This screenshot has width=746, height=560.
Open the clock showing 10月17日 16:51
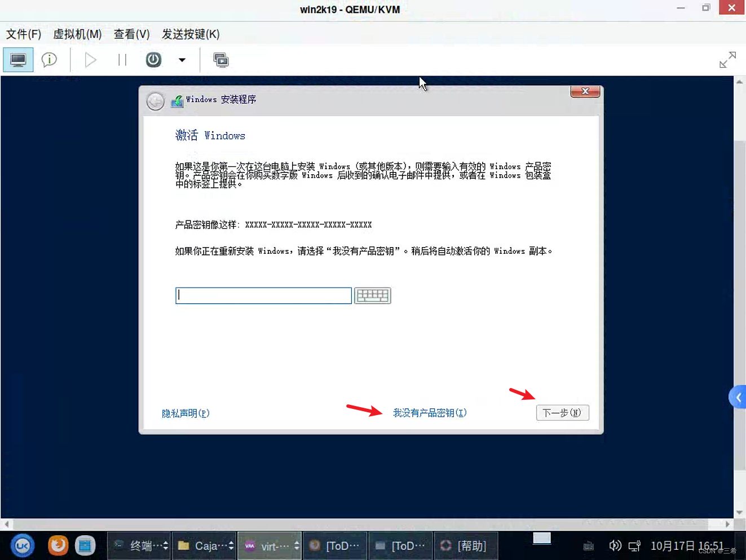687,545
